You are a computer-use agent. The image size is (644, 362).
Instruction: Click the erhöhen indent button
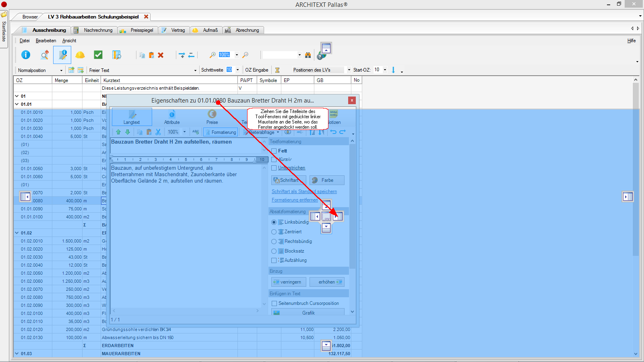[327, 282]
